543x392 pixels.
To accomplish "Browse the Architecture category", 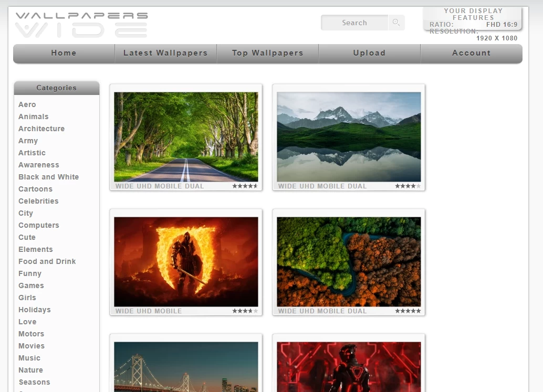I will click(41, 129).
